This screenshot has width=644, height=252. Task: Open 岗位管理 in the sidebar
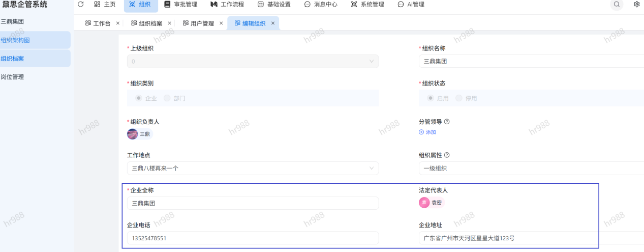12,77
